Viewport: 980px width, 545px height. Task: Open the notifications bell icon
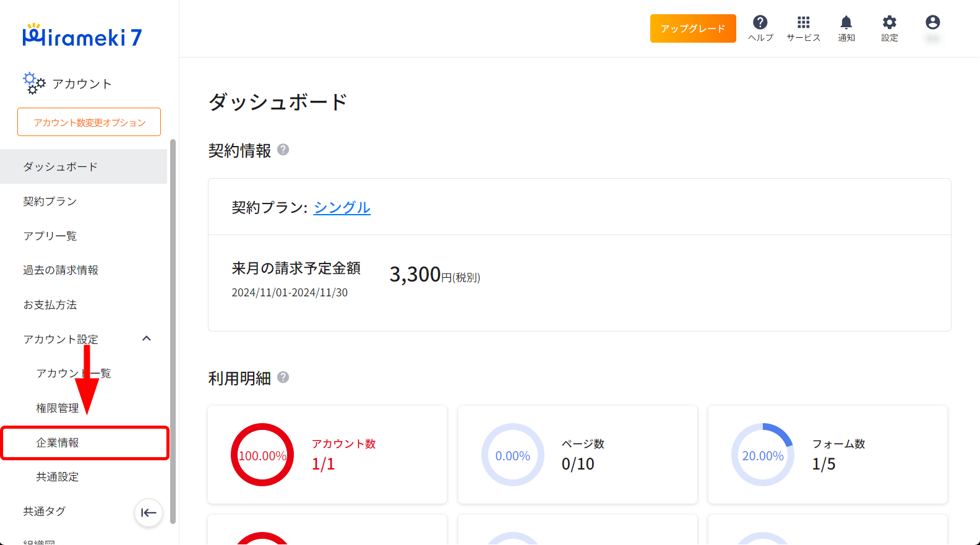[846, 23]
